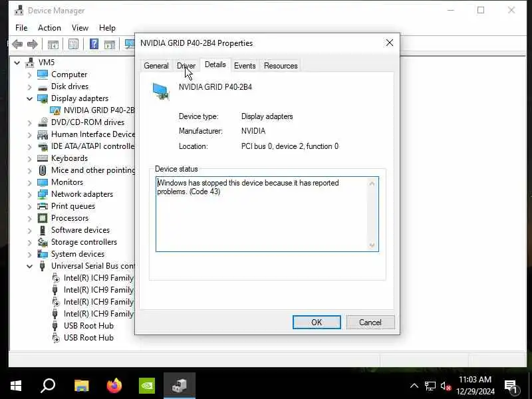Expand the Network adapters category
This screenshot has height=399, width=532.
29,194
